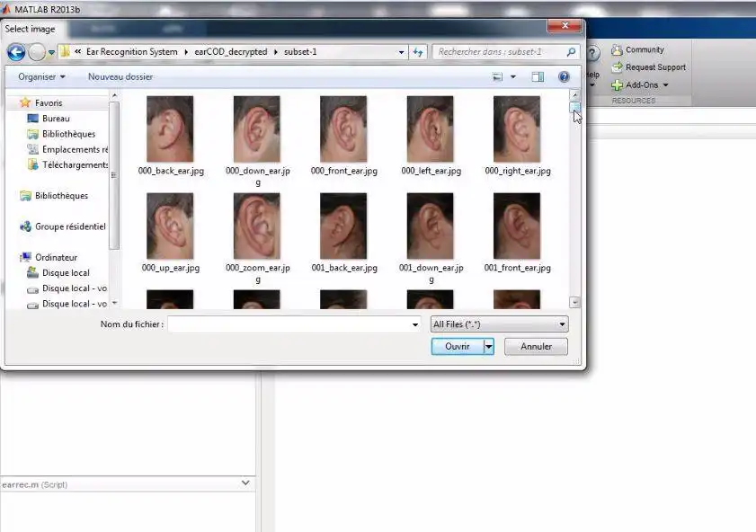This screenshot has height=532, width=756.
Task: Select 'Groupe résidentiel' in sidebar
Action: coord(70,226)
